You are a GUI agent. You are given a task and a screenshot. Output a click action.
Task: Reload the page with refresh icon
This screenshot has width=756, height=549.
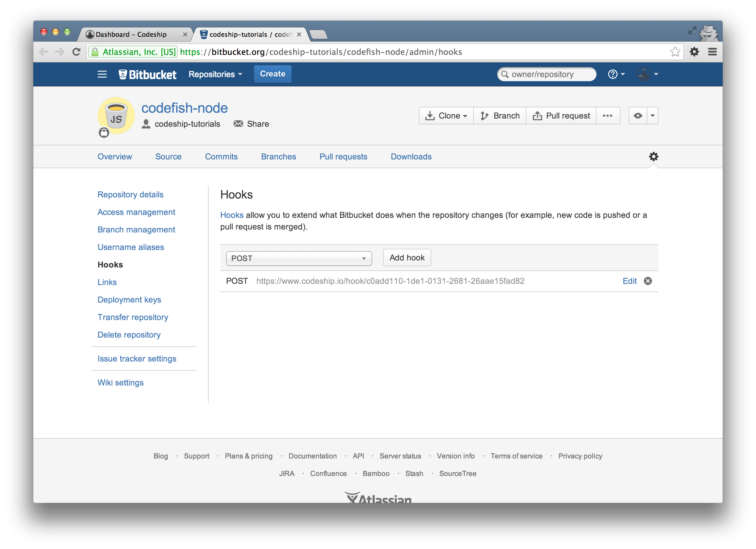(76, 52)
